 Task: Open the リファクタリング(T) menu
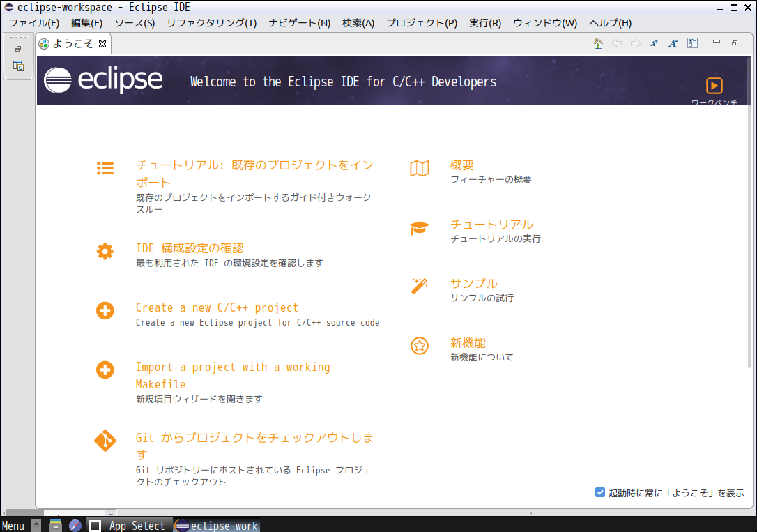[x=211, y=23]
